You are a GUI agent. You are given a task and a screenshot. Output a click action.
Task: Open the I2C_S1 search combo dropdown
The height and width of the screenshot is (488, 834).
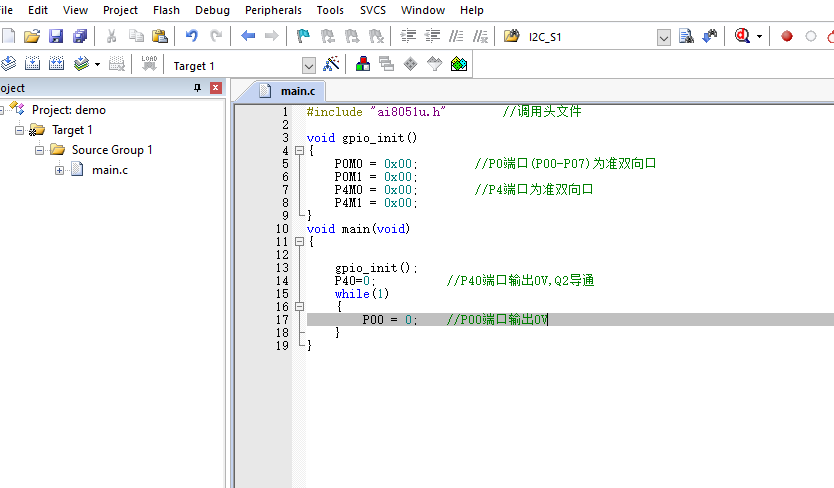point(663,38)
